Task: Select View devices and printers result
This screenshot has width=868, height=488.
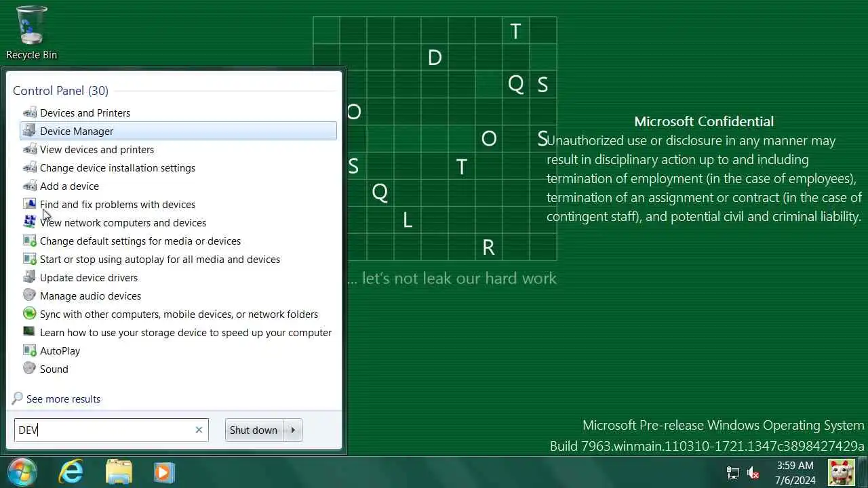Action: (x=97, y=149)
